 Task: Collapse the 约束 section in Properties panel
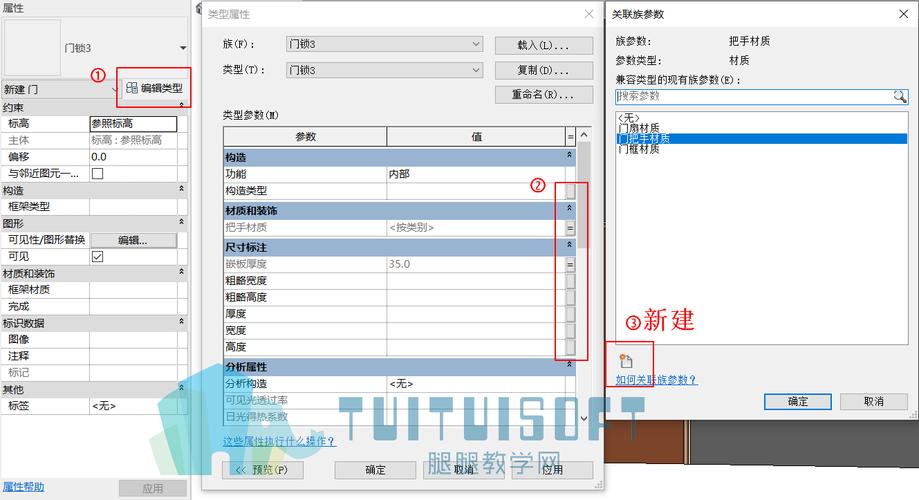coord(182,106)
